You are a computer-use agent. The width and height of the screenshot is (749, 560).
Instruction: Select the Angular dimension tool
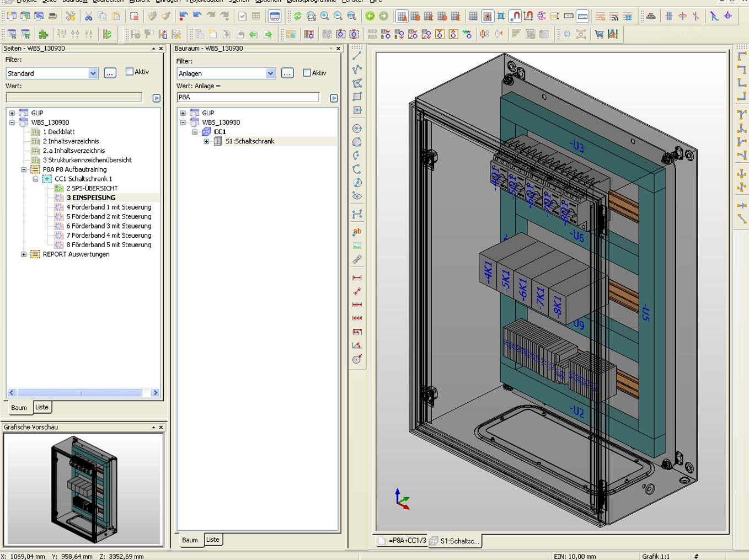[x=357, y=345]
